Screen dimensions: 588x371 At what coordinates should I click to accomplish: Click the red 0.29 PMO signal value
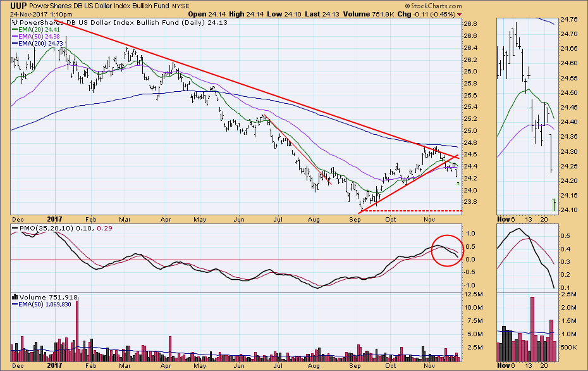click(104, 229)
